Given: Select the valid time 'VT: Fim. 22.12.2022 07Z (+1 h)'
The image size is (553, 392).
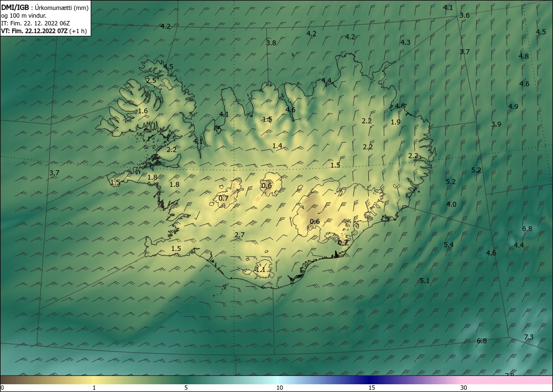Looking at the screenshot, I should click(x=44, y=31).
